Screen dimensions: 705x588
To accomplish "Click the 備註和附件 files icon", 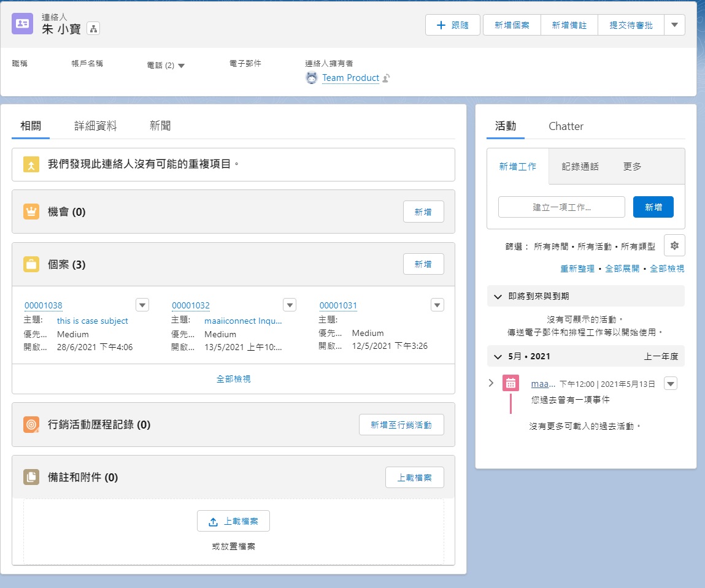I will (x=31, y=477).
